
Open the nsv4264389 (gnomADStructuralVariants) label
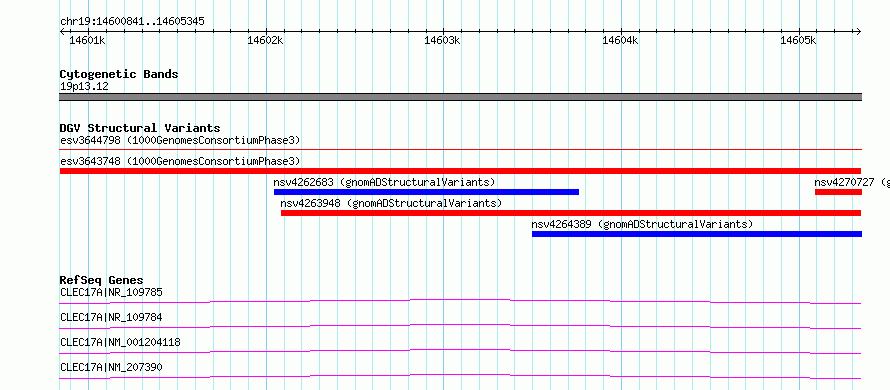[x=642, y=224]
